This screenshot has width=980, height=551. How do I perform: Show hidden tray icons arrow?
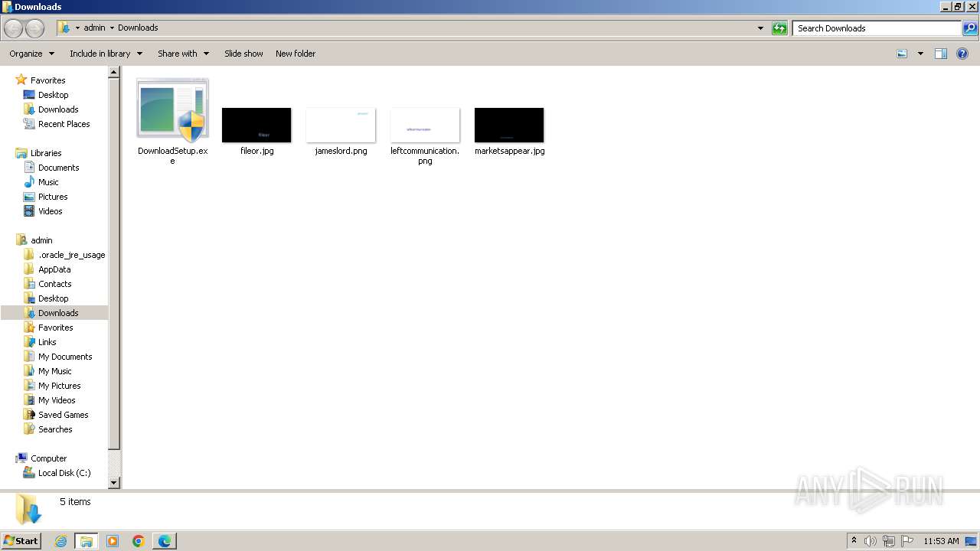854,541
